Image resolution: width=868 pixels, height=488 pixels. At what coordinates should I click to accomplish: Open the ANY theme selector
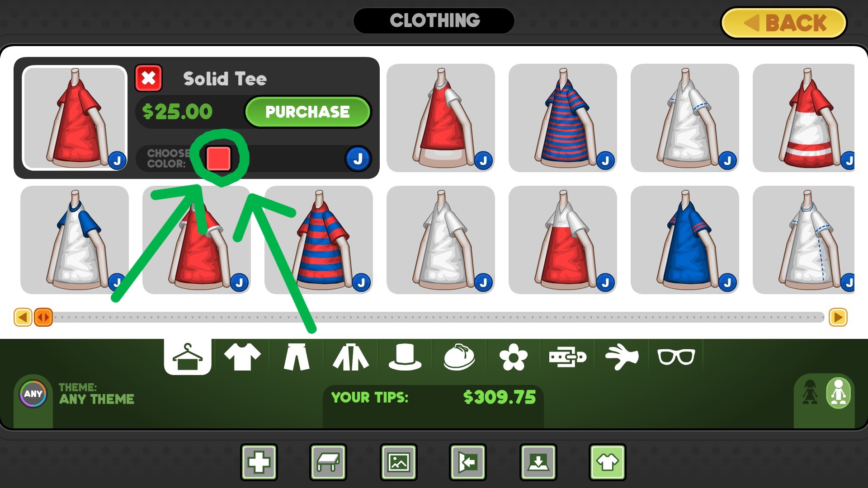point(33,394)
